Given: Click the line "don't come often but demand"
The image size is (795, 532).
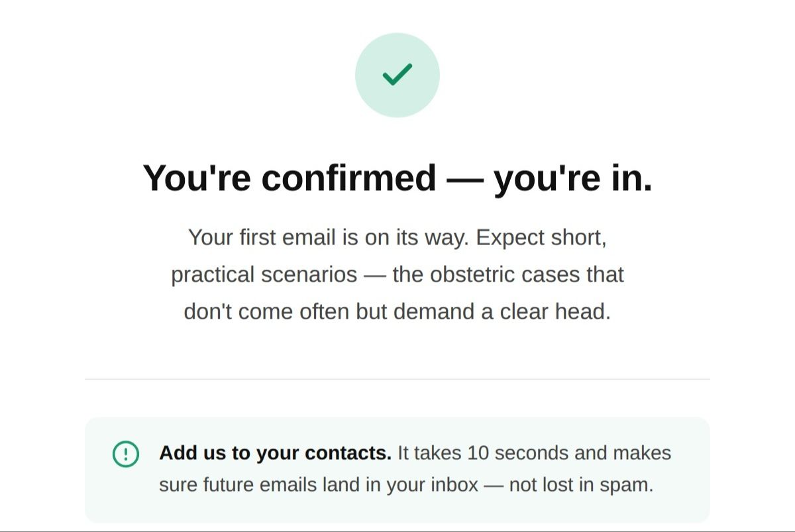Looking at the screenshot, I should (397, 311).
